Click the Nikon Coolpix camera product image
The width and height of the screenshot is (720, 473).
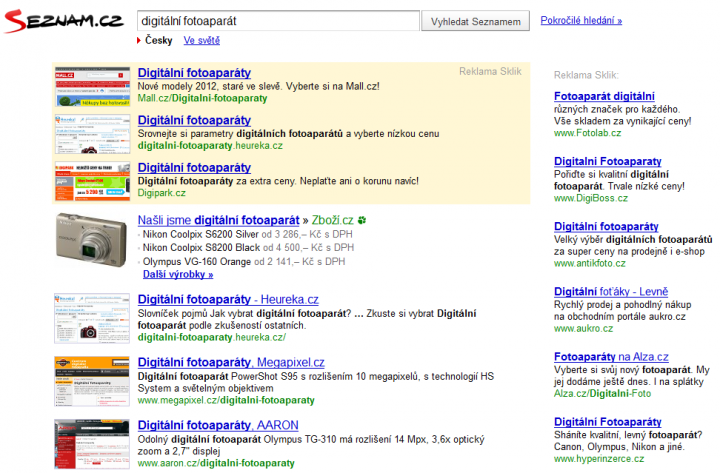[91, 240]
